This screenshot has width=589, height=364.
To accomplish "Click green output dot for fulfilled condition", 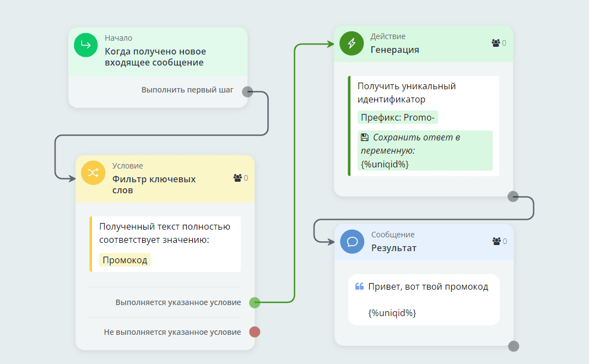I will click(254, 302).
